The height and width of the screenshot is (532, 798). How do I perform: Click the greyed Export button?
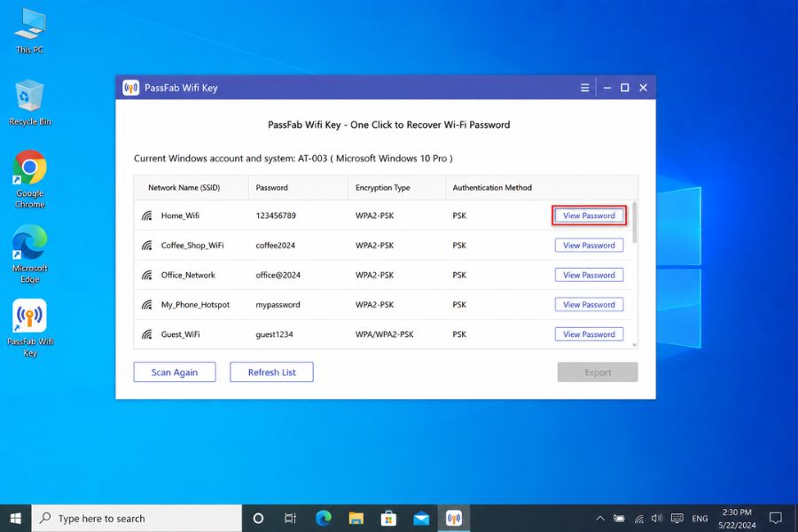coord(598,372)
